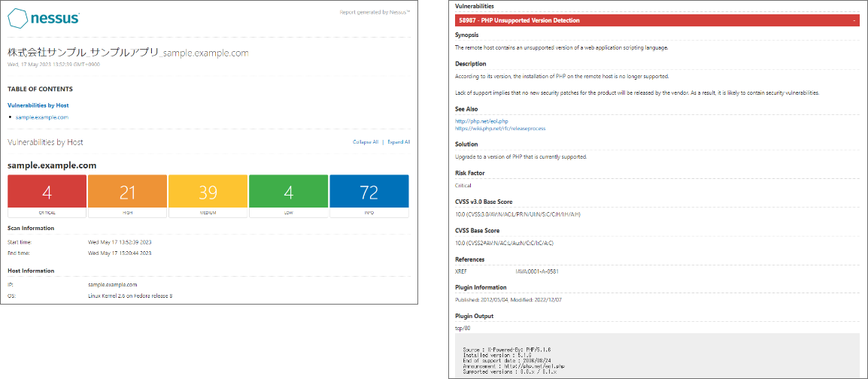Click the Scan Information heading
868x379 pixels.
[x=30, y=228]
